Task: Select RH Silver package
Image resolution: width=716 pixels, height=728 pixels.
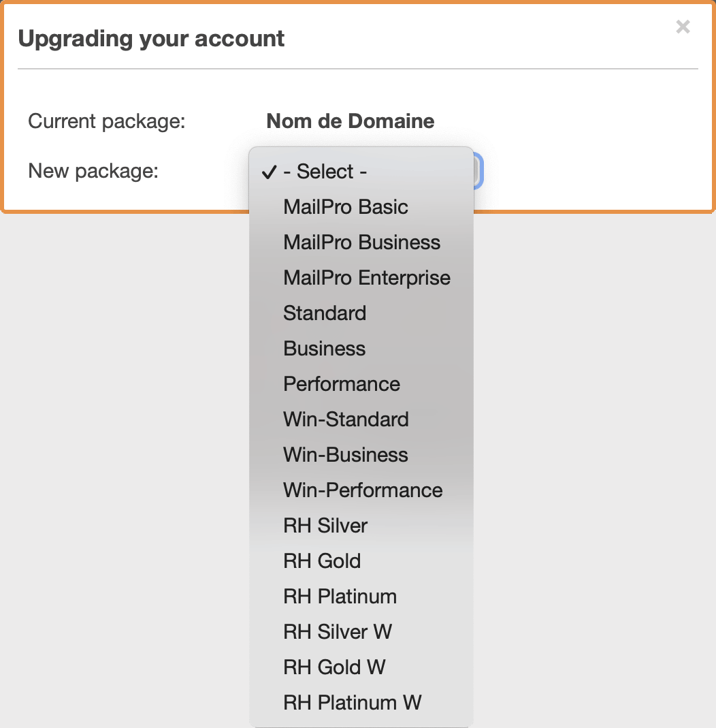Action: coord(361,526)
